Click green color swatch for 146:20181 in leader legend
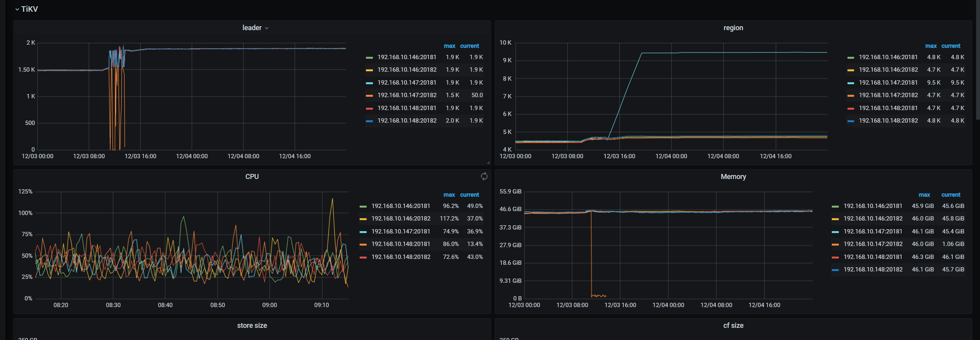This screenshot has width=980, height=340. [369, 58]
